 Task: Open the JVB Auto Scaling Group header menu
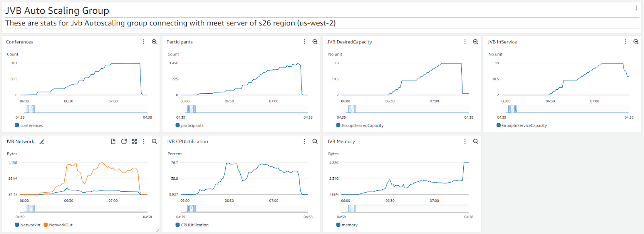pos(636,8)
